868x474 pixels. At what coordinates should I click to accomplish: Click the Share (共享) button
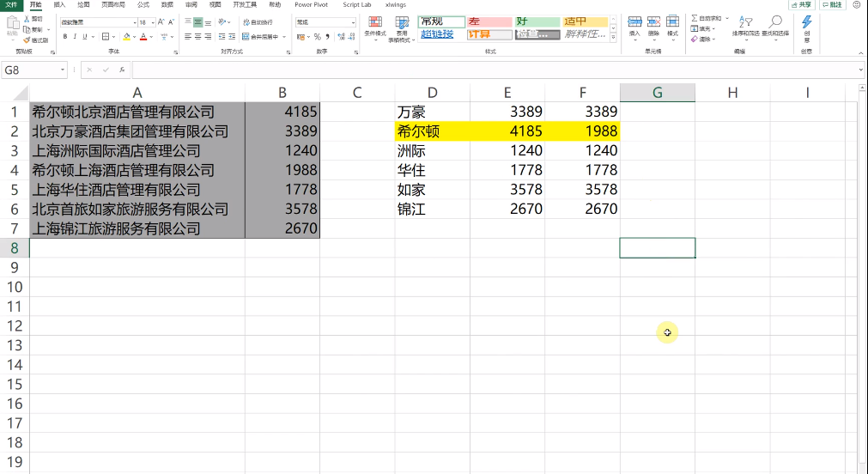pyautogui.click(x=802, y=4)
